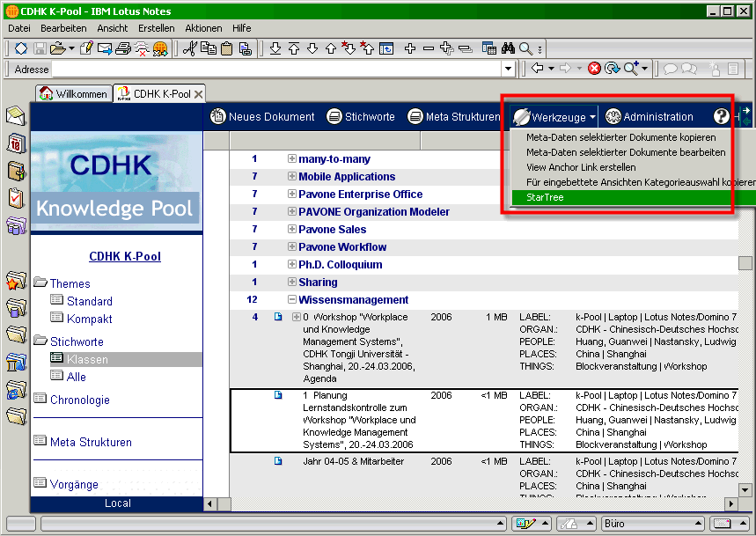Select StarTree menu entry
The height and width of the screenshot is (536, 756).
[633, 197]
